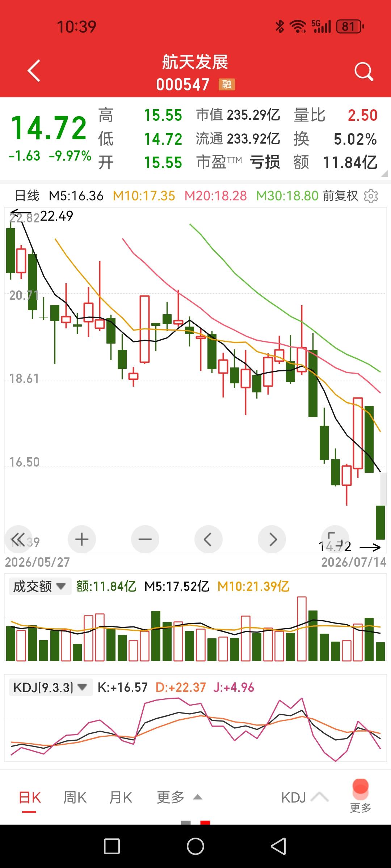Move chart left with round arrow button
391x868 pixels.
point(209,539)
